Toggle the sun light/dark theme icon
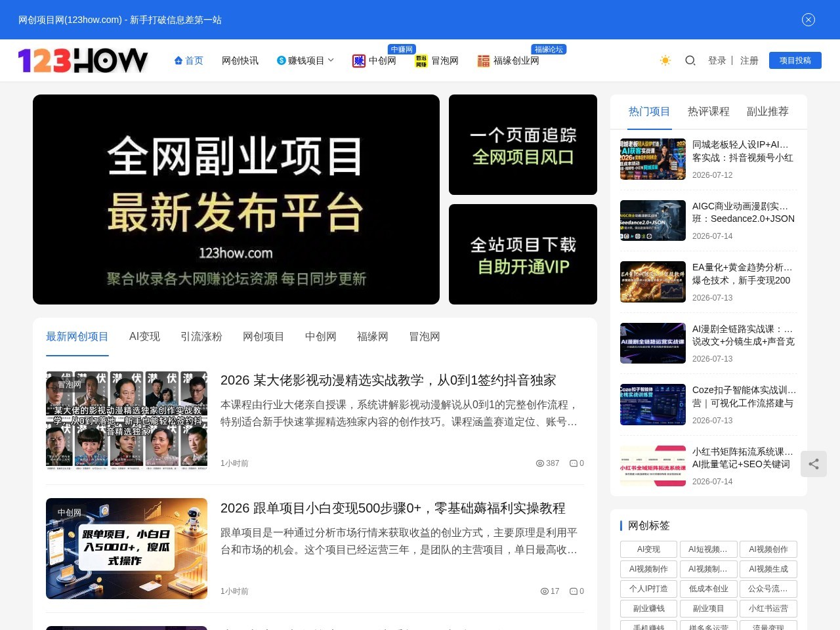Viewport: 840px width, 630px height. (665, 60)
